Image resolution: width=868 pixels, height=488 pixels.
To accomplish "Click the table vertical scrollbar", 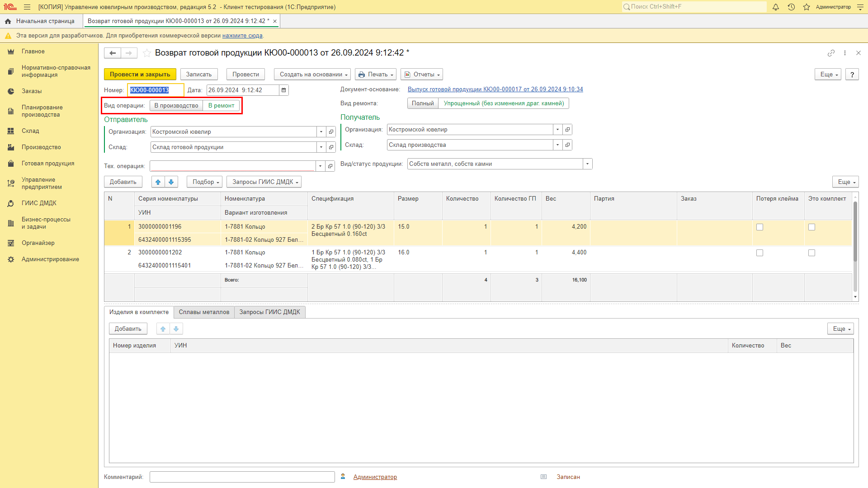I will pos(855,246).
